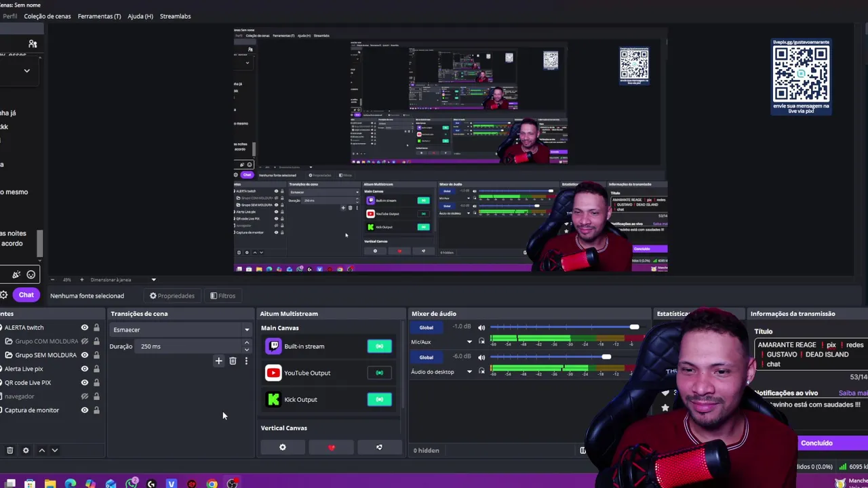Unlock the ALERTA twitch source
The height and width of the screenshot is (488, 868).
coord(96,327)
